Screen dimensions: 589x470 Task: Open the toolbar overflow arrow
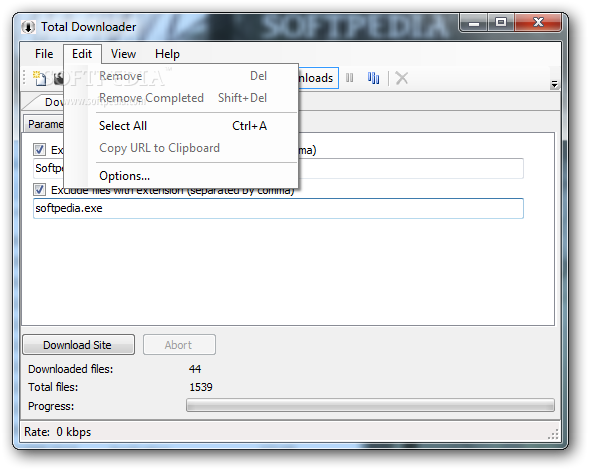tap(554, 84)
